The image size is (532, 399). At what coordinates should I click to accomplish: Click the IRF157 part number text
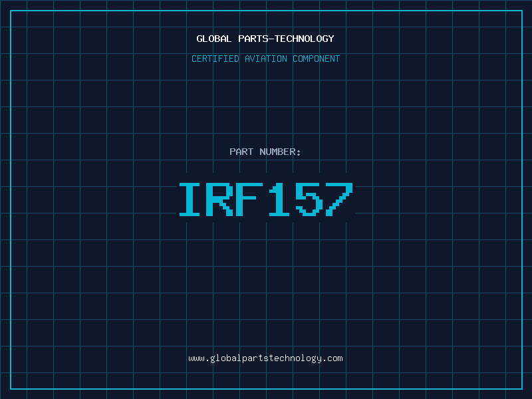coord(265,199)
